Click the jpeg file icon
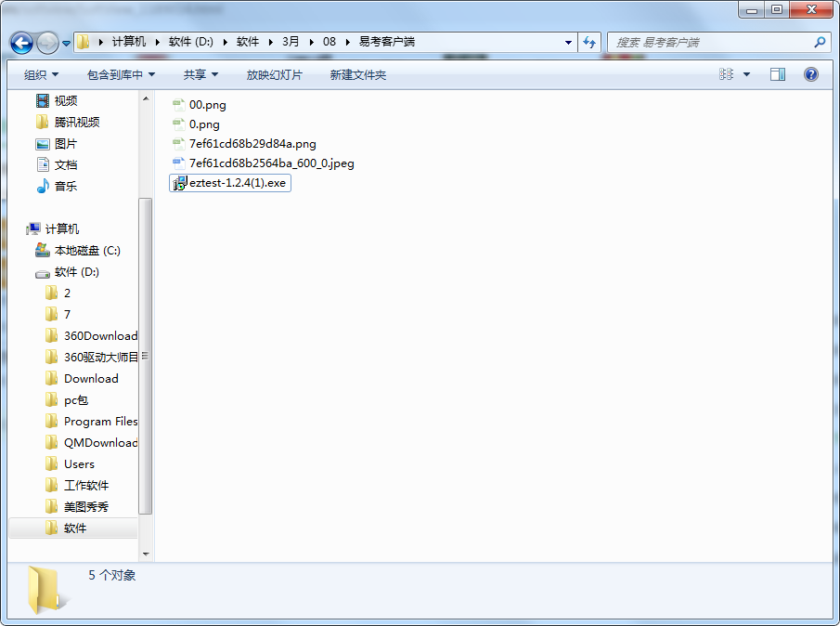Screen dimensions: 840x626 (179, 163)
